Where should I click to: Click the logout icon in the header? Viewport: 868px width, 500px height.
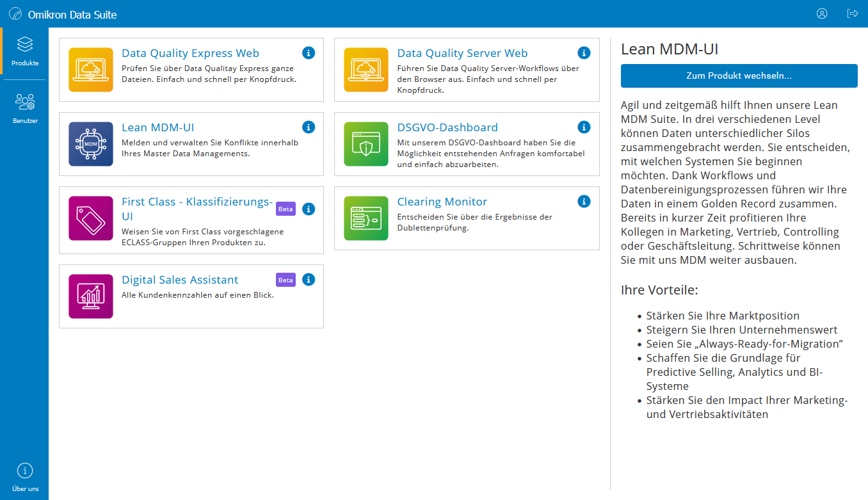tap(852, 13)
